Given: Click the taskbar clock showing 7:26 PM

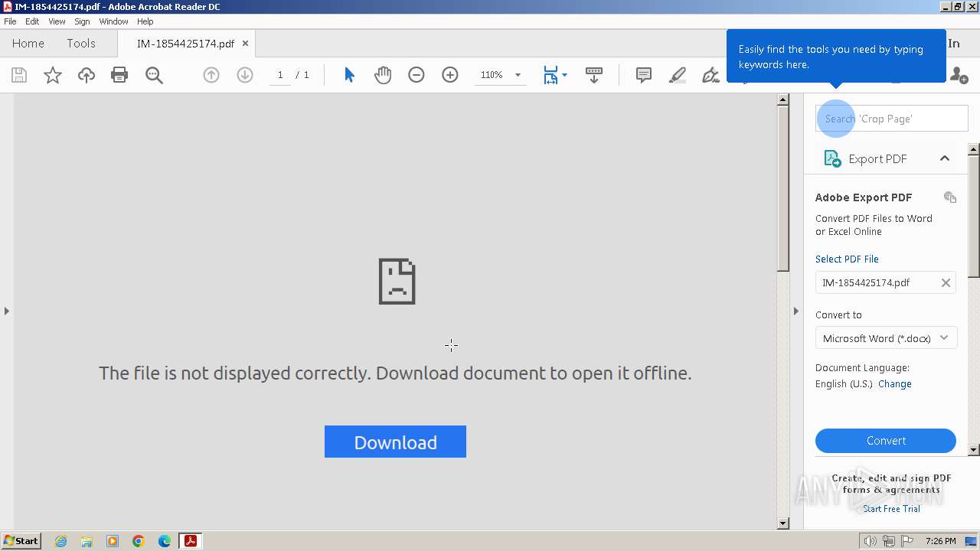Looking at the screenshot, I should [940, 541].
